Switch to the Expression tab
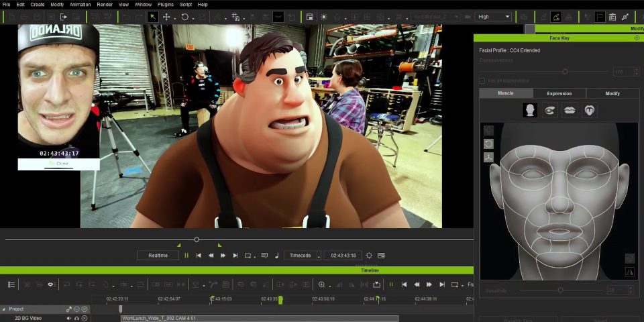Screen dimensions: 644x322 [559, 93]
